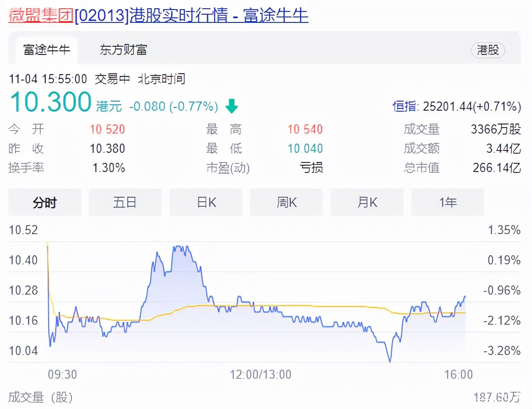Click the morning peak of the price line
Screen dimensions: 532x409
pyautogui.click(x=180, y=247)
